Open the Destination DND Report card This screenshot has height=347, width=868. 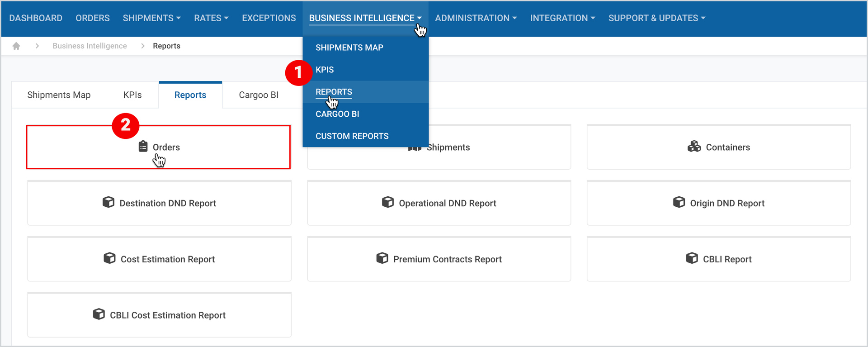[x=159, y=203]
